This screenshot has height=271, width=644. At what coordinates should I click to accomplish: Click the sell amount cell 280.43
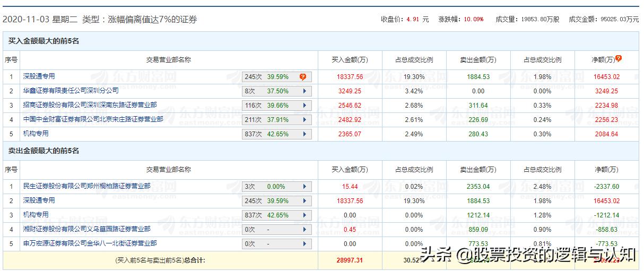point(478,134)
